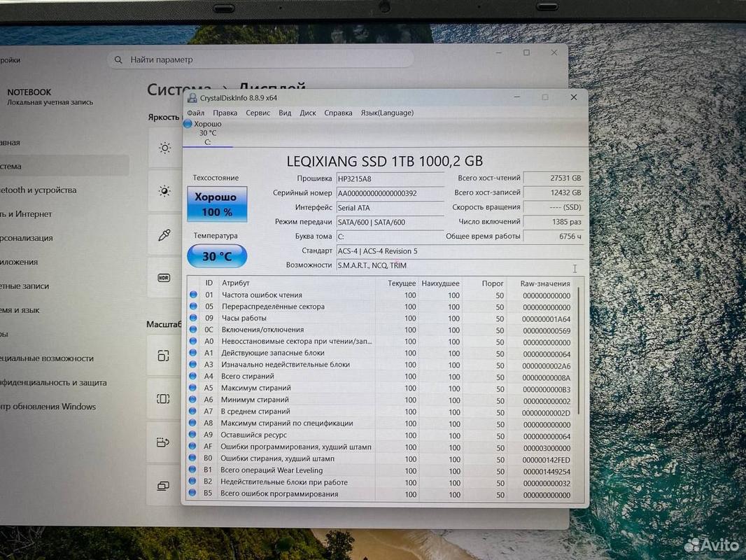Open Сеть и Интернет in Settings sidebar
746x560 pixels.
coord(24,213)
